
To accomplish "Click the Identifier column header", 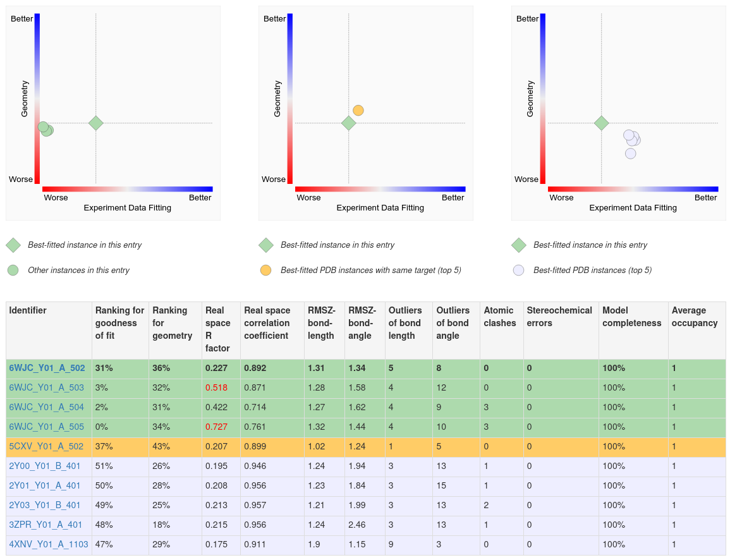I will tap(28, 310).
